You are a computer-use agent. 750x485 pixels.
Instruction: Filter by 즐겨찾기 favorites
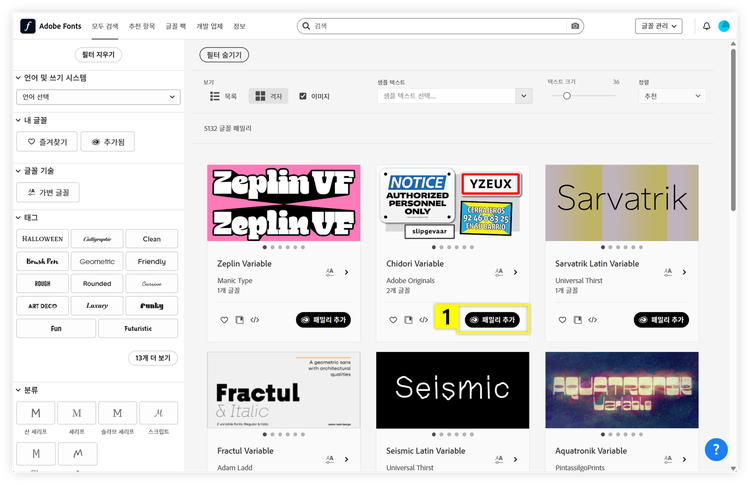[x=47, y=142]
